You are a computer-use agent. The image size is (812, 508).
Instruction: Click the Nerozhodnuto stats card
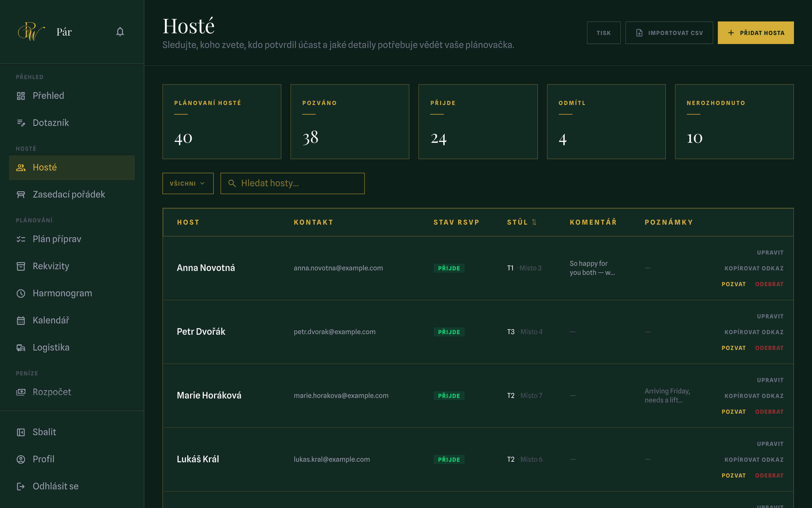tap(734, 122)
